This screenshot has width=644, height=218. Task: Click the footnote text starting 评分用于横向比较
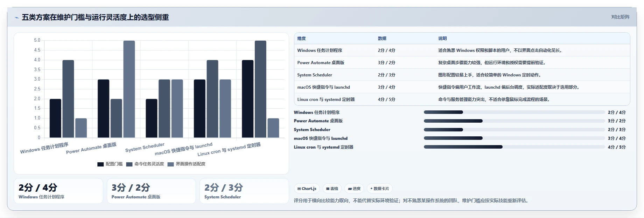click(x=412, y=201)
